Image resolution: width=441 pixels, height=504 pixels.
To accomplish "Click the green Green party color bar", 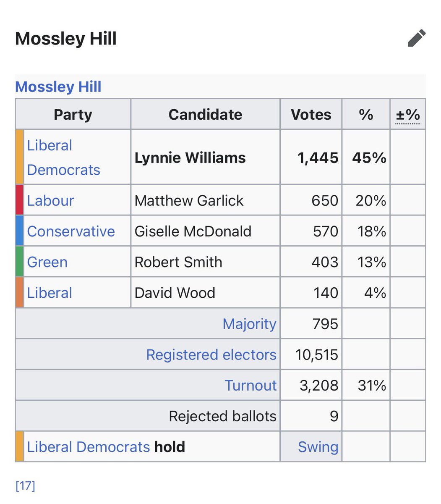I will coord(20,261).
